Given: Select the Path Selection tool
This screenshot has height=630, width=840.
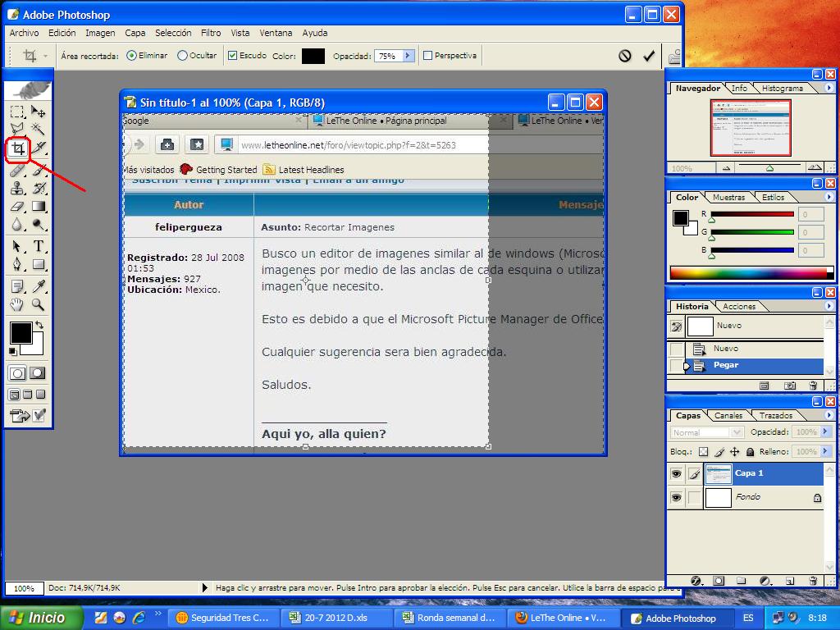Looking at the screenshot, I should 17,246.
